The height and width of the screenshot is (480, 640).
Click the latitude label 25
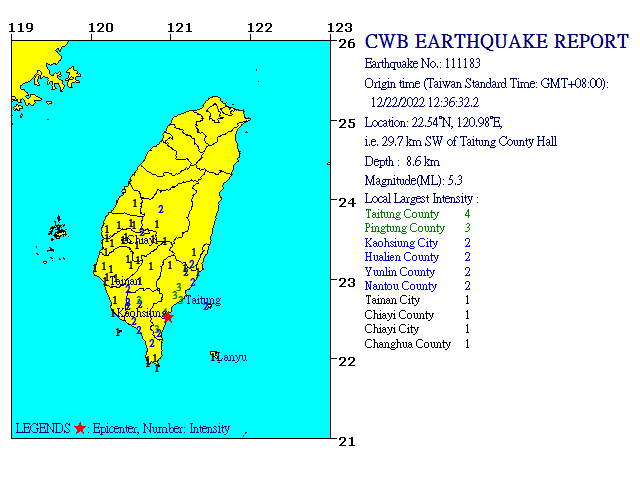(347, 123)
